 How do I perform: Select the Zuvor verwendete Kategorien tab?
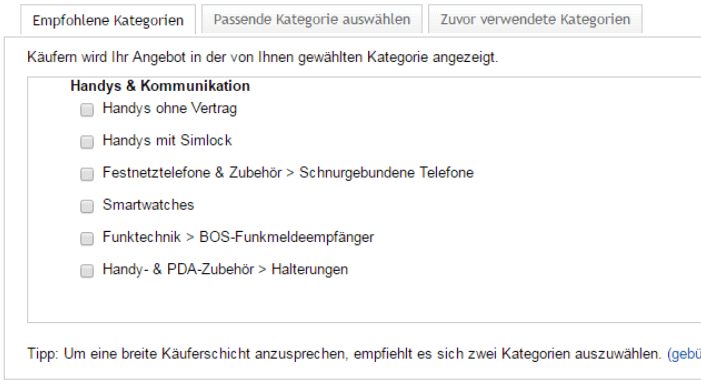[535, 19]
